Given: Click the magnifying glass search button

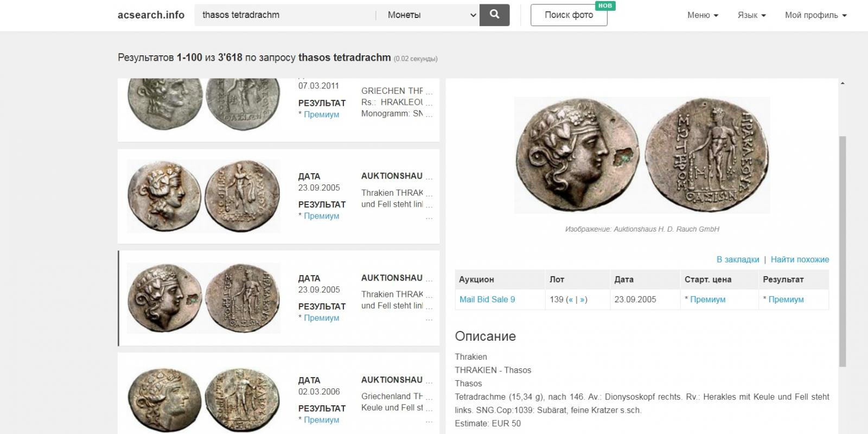Looking at the screenshot, I should 494,15.
